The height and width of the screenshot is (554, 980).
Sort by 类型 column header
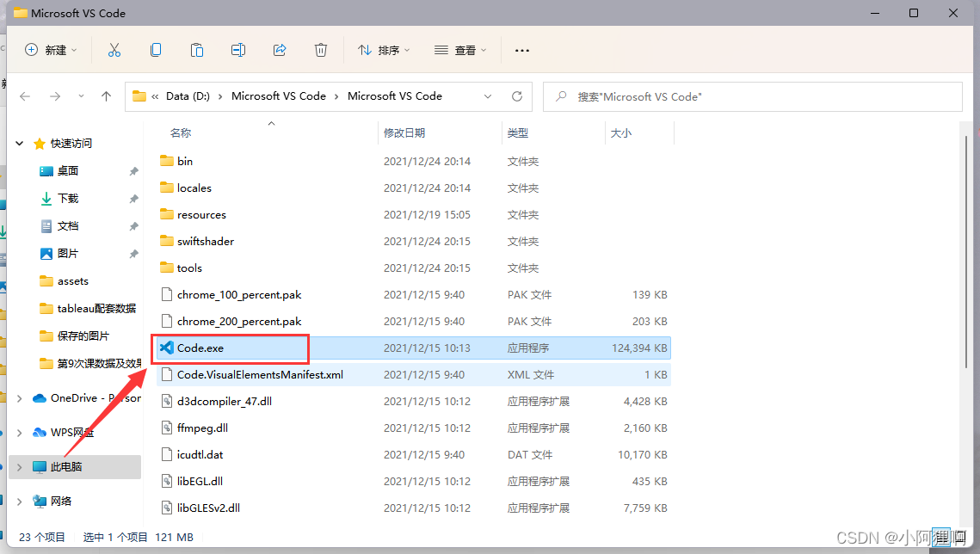[518, 133]
